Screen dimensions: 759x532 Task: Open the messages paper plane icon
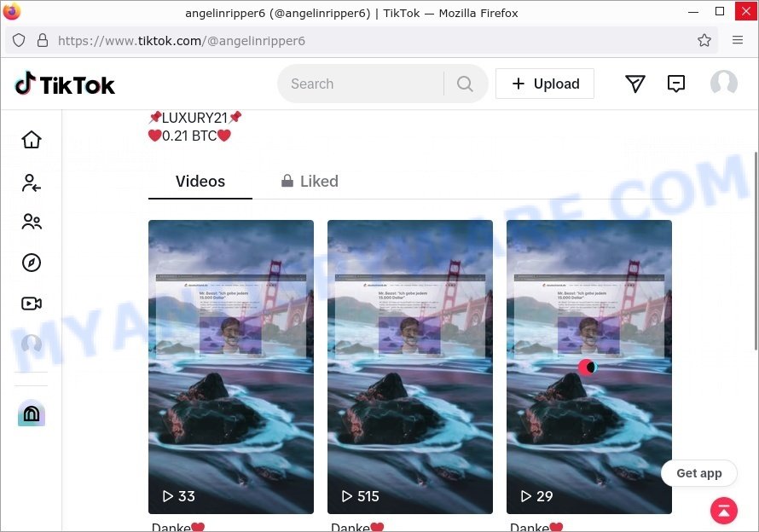click(635, 84)
